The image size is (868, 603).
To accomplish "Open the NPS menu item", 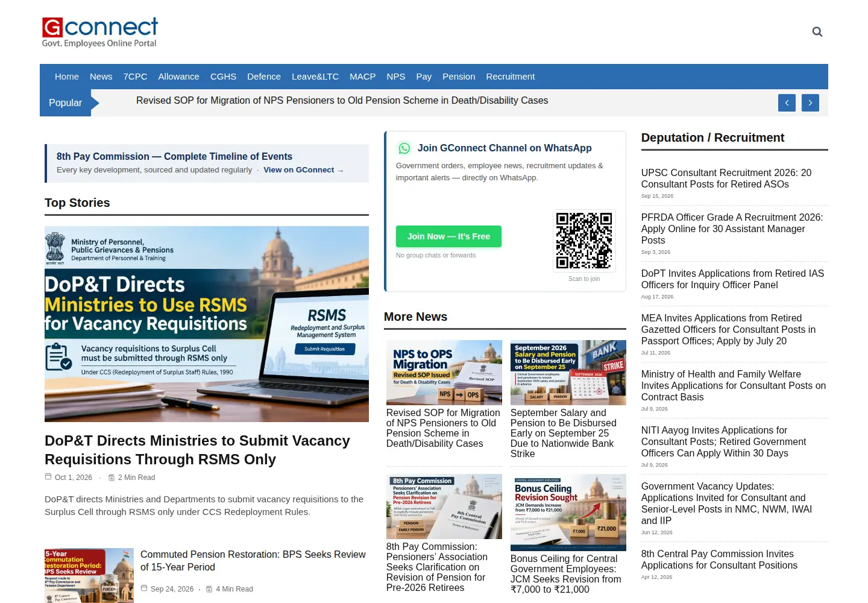I will (396, 77).
